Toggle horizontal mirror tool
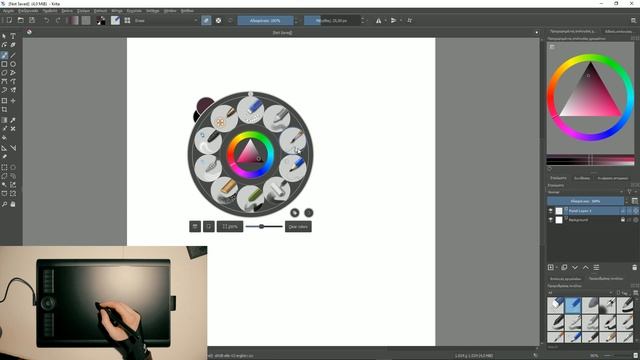640x360 pixels. tap(379, 20)
